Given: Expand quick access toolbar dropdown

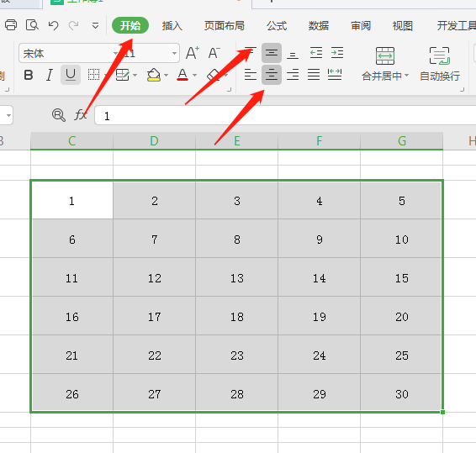Looking at the screenshot, I should point(95,26).
